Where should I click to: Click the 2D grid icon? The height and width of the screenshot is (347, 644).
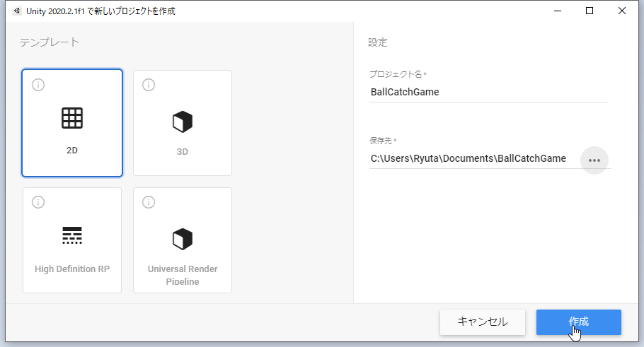(72, 118)
